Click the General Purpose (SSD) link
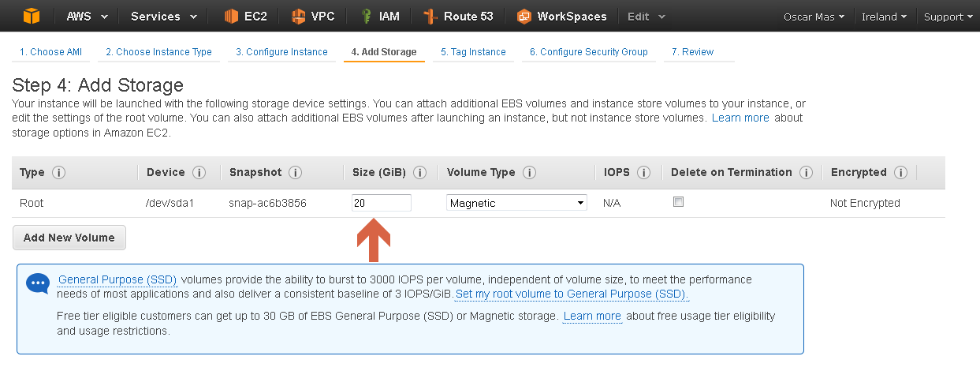This screenshot has width=980, height=371. pyautogui.click(x=117, y=279)
